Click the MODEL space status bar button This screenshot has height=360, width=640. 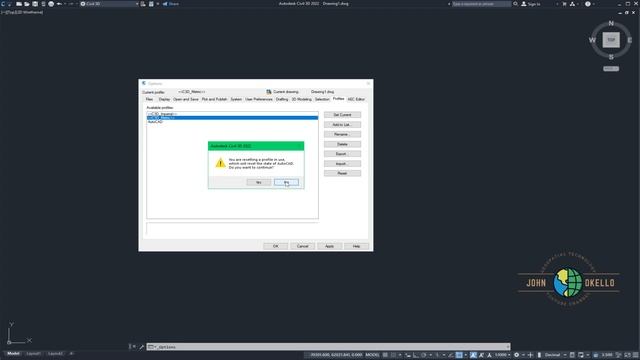click(x=372, y=355)
